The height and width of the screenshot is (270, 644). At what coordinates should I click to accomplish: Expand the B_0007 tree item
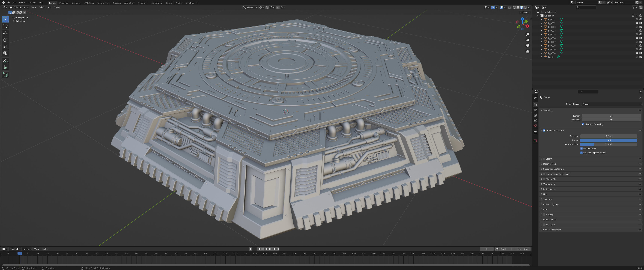541,42
